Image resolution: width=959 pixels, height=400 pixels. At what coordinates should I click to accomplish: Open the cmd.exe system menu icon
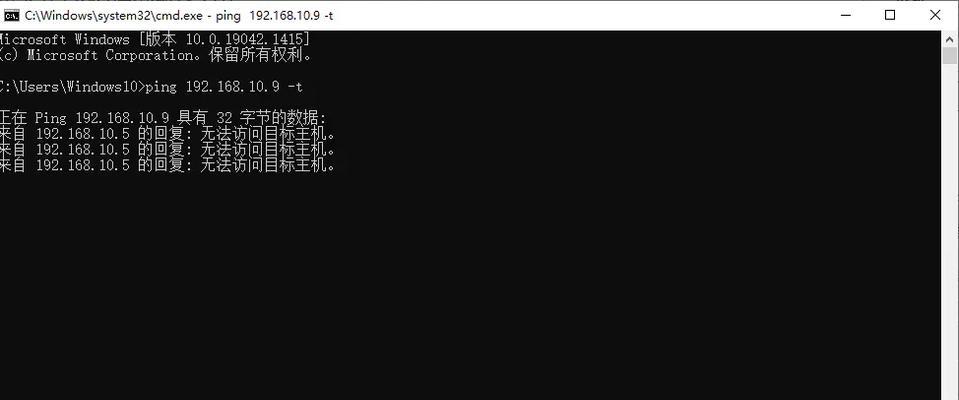point(12,15)
